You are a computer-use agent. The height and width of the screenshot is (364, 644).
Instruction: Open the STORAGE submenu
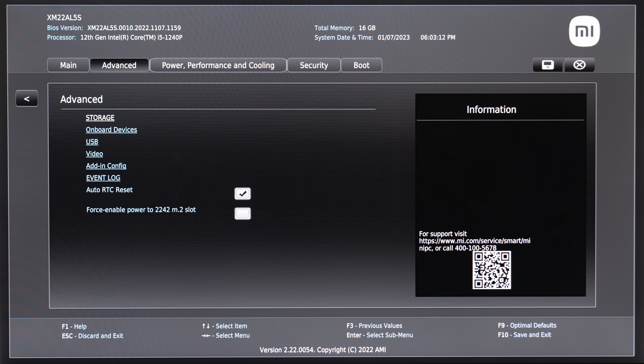coord(100,118)
